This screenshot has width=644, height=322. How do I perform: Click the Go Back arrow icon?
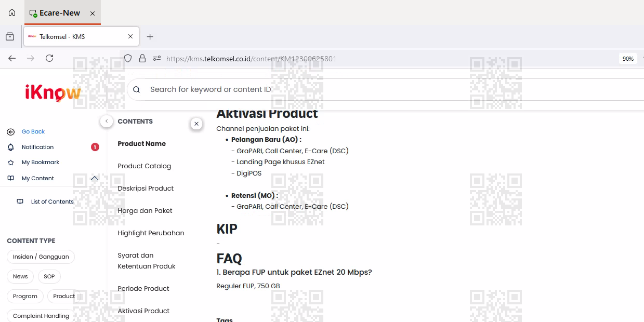[10, 132]
